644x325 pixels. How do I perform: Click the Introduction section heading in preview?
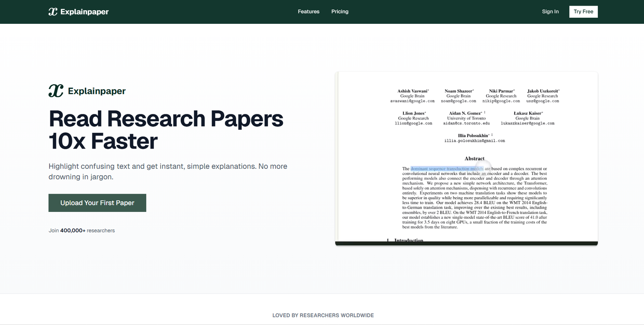click(x=408, y=240)
